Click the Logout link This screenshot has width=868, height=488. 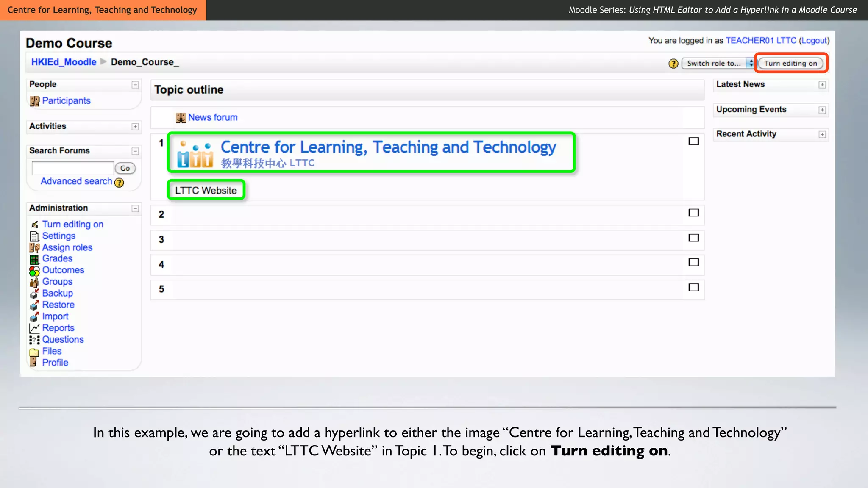814,41
